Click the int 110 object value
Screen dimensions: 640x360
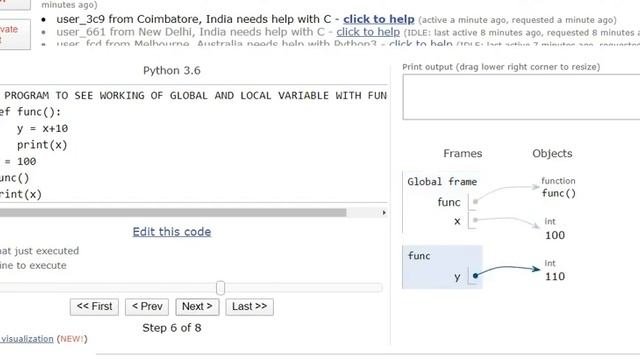555,276
